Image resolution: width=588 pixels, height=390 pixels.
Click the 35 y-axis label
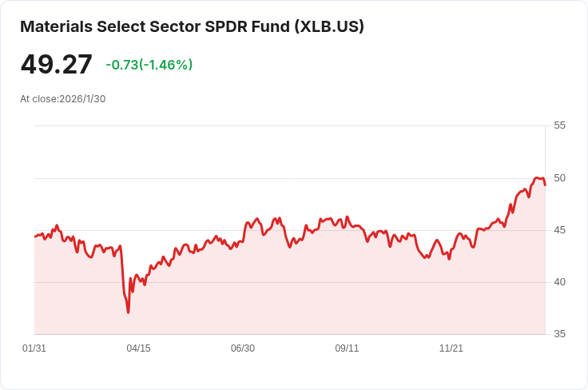(559, 334)
